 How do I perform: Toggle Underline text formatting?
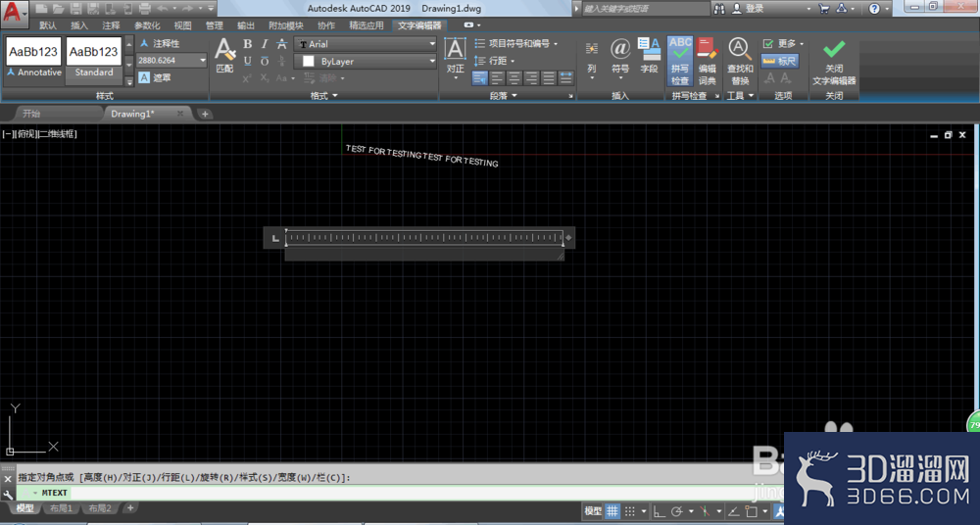coord(248,62)
